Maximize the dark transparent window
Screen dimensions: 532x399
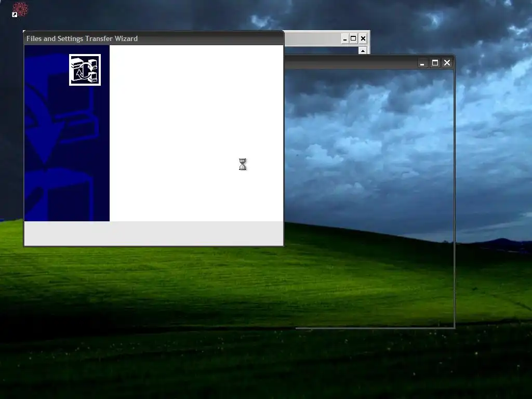tap(435, 63)
